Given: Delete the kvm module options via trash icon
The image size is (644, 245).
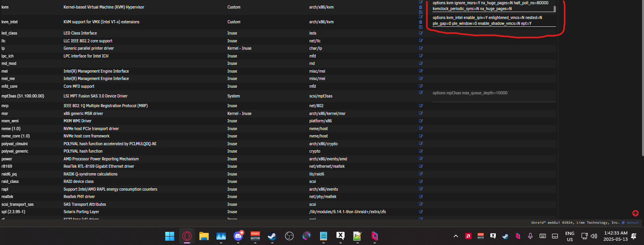Looking at the screenshot, I should (421, 7).
